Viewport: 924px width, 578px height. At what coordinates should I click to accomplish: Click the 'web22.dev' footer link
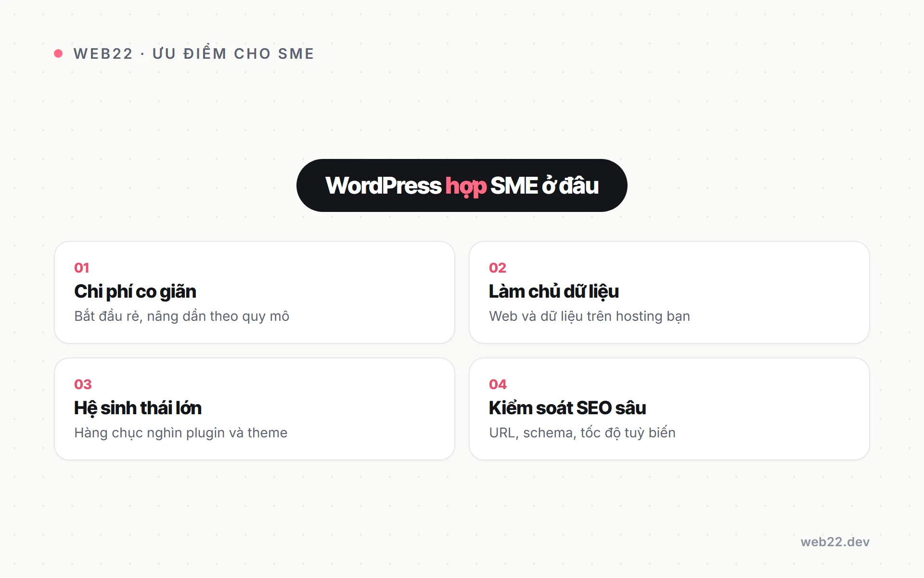(835, 542)
